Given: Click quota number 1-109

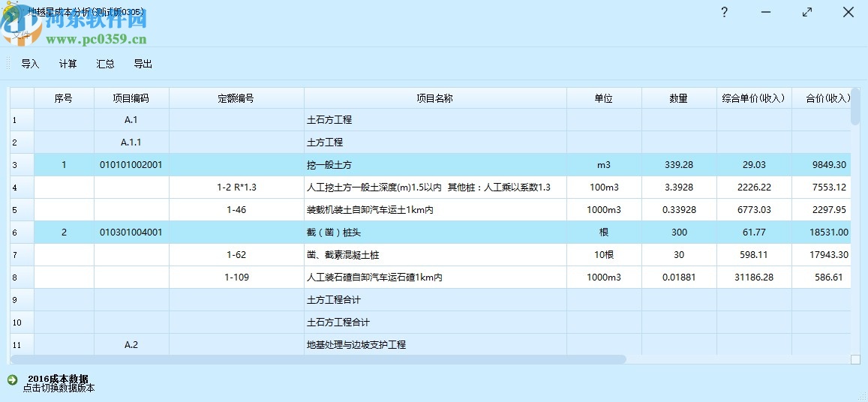Looking at the screenshot, I should pos(236,277).
